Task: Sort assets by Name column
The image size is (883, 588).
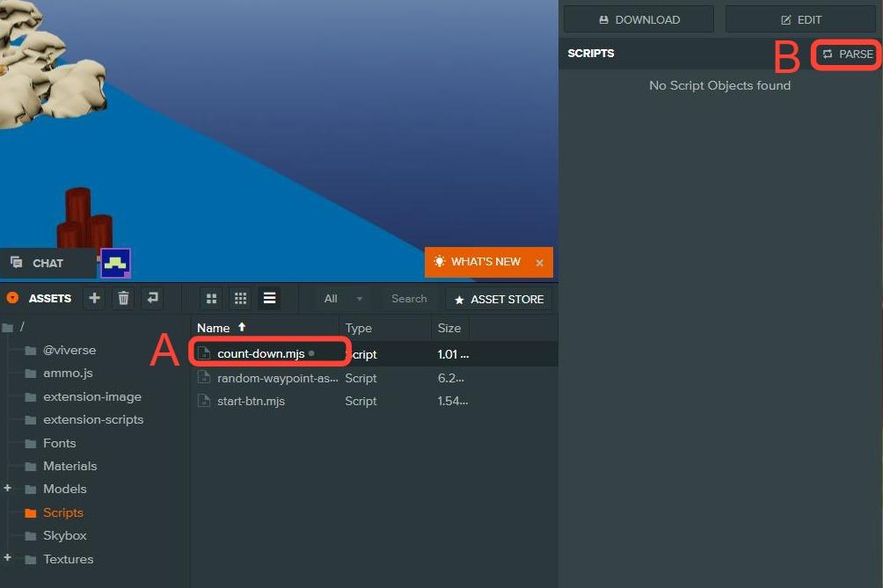Action: (x=214, y=328)
